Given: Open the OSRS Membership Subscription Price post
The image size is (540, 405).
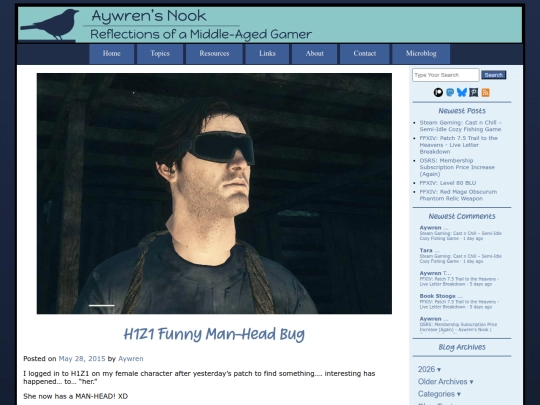Looking at the screenshot, I should point(457,167).
